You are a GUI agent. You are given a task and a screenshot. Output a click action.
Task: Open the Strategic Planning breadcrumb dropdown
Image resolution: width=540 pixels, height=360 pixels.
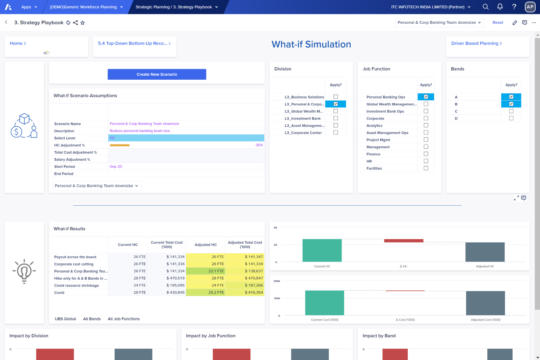[x=177, y=7]
